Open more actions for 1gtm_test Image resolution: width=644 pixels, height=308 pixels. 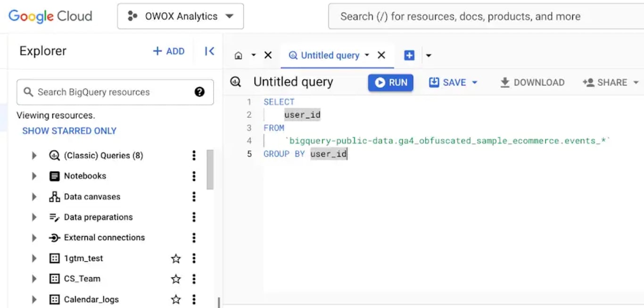[x=194, y=258]
